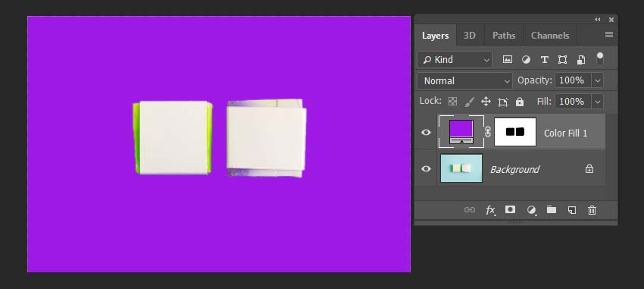Click the Background layer lock icon
This screenshot has height=289, width=644.
[x=589, y=168]
